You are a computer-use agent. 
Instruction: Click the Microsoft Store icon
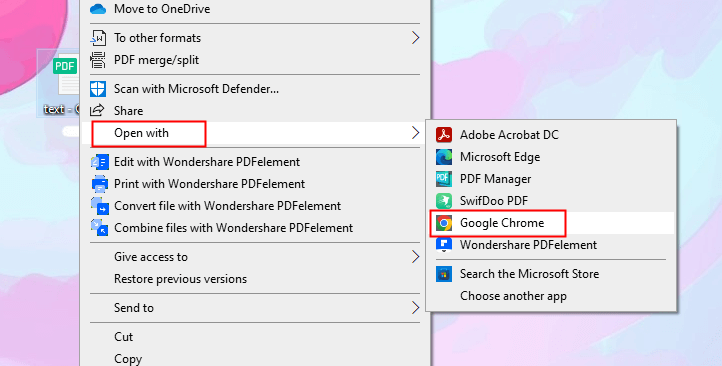coord(444,274)
